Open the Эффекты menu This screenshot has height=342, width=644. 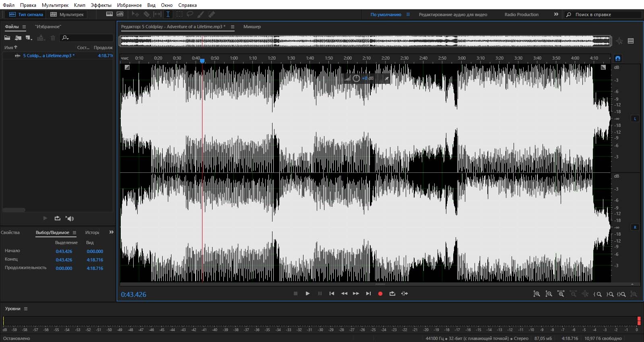(x=101, y=5)
